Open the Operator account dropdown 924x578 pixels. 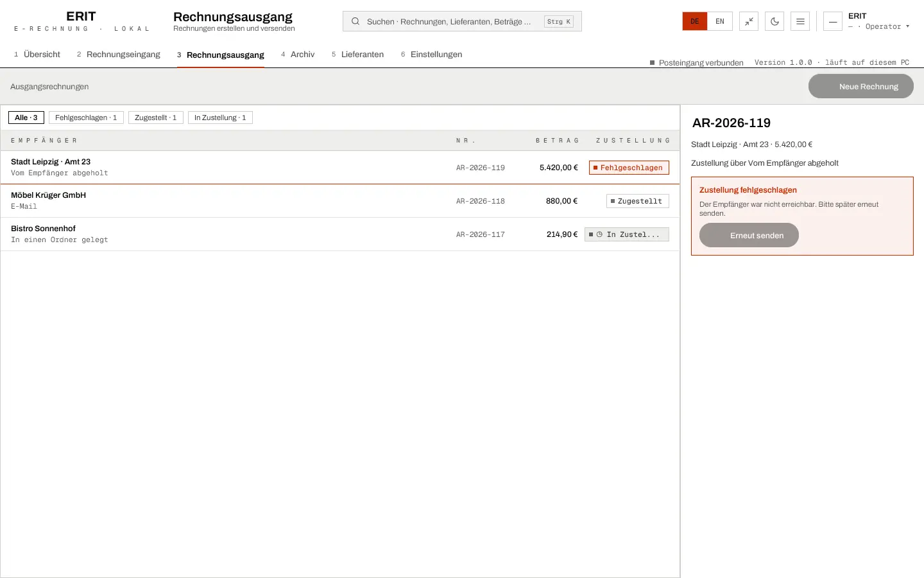click(879, 26)
